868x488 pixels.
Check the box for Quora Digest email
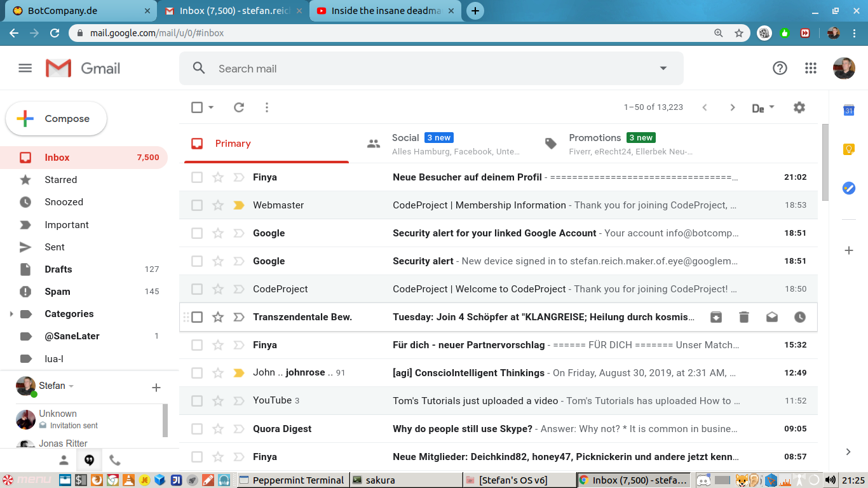(x=197, y=429)
